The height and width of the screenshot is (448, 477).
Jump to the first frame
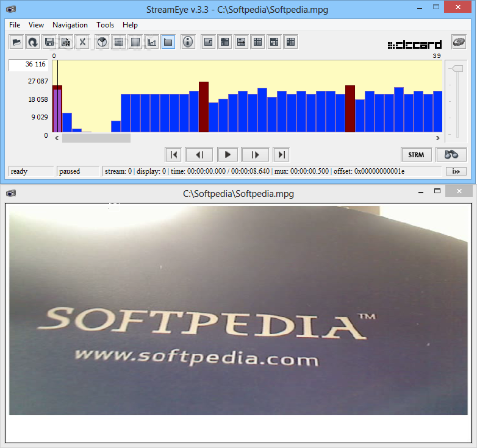point(173,155)
